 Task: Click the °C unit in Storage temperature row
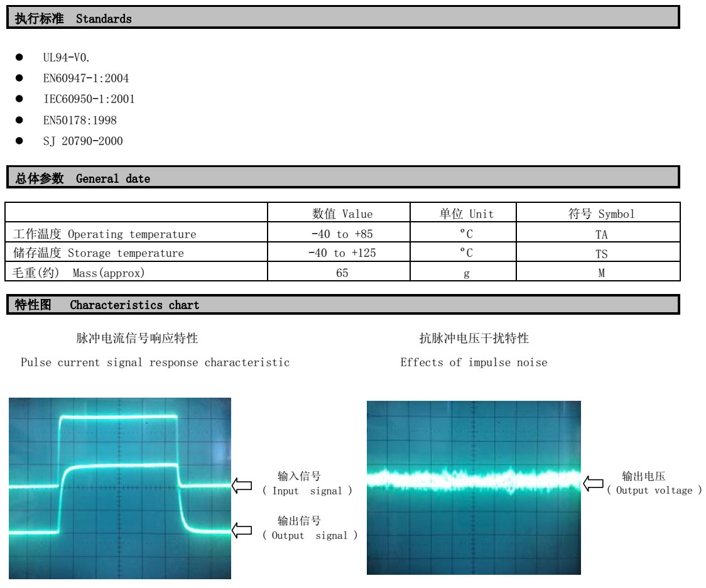(467, 253)
